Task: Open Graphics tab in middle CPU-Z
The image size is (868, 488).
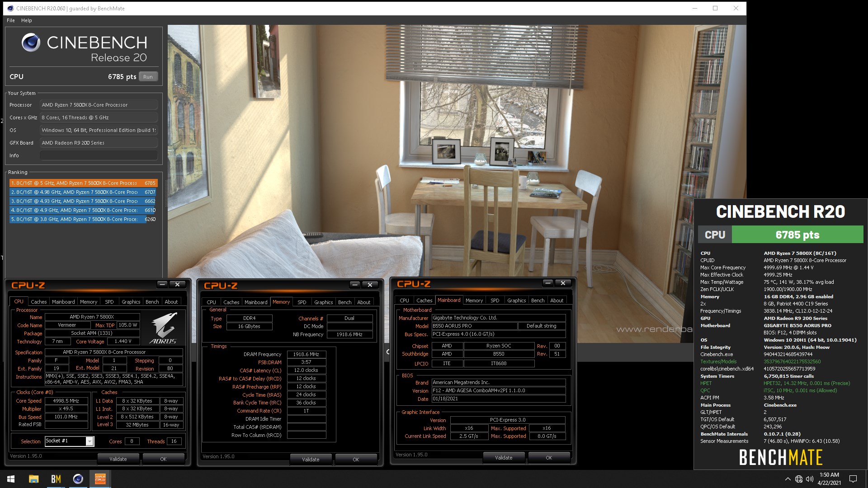Action: (323, 302)
